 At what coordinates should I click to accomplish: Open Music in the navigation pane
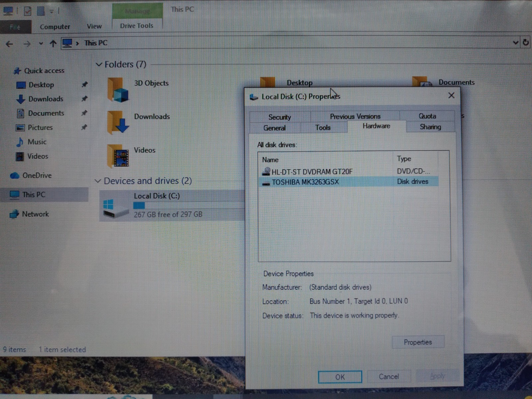pyautogui.click(x=37, y=142)
